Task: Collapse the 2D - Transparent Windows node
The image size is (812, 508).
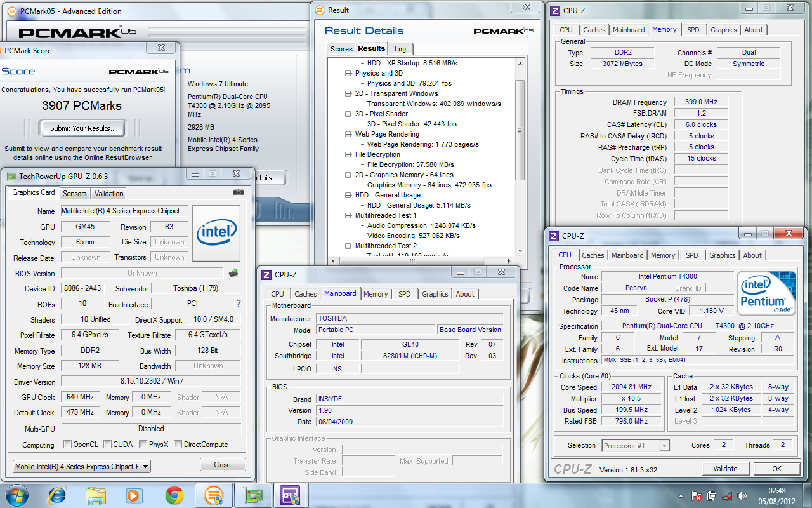Action: [348, 93]
